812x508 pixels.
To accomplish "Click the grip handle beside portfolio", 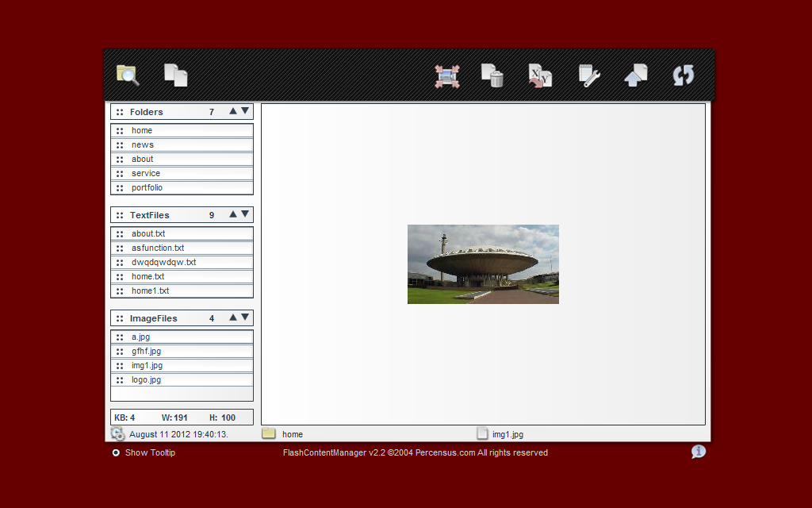I will coord(120,187).
